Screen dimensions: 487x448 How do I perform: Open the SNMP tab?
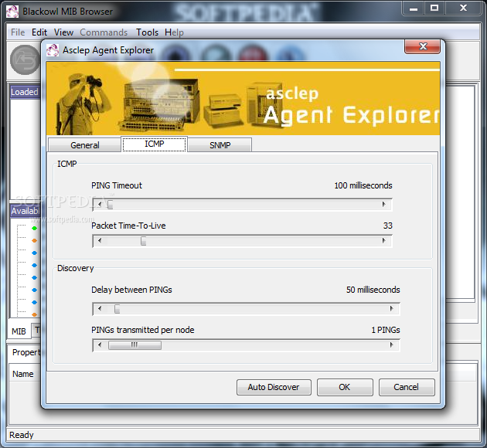(x=220, y=145)
